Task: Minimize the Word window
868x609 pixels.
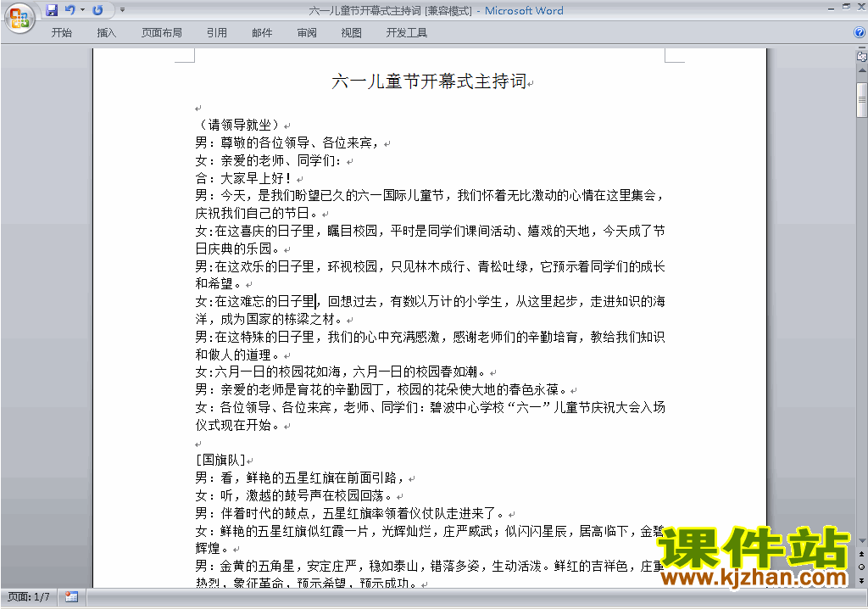Action: click(x=831, y=8)
